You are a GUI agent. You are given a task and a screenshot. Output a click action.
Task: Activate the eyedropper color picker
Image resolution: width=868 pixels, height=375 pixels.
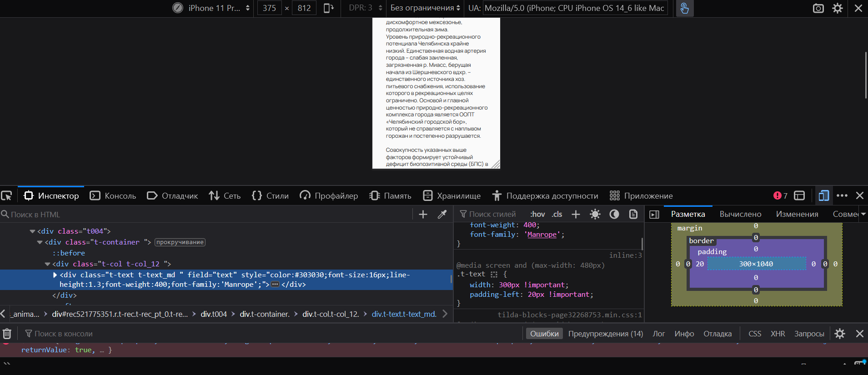click(442, 214)
